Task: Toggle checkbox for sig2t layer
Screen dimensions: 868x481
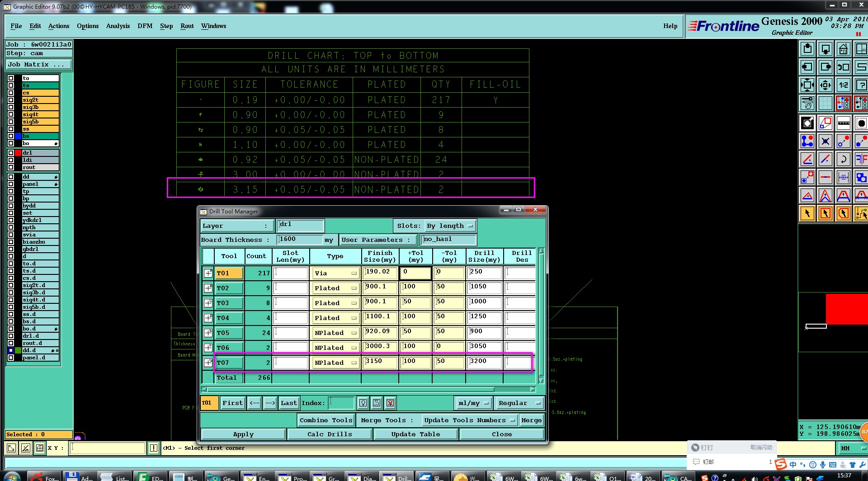Action: coord(11,100)
